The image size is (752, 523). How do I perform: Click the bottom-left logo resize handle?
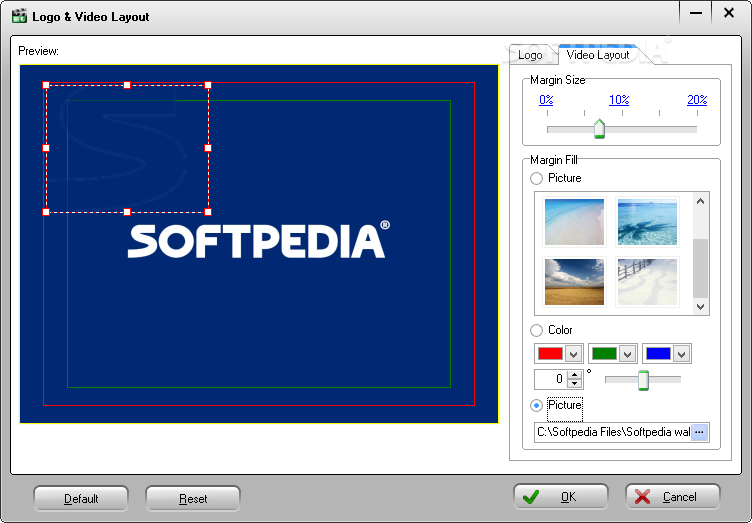coord(46,212)
